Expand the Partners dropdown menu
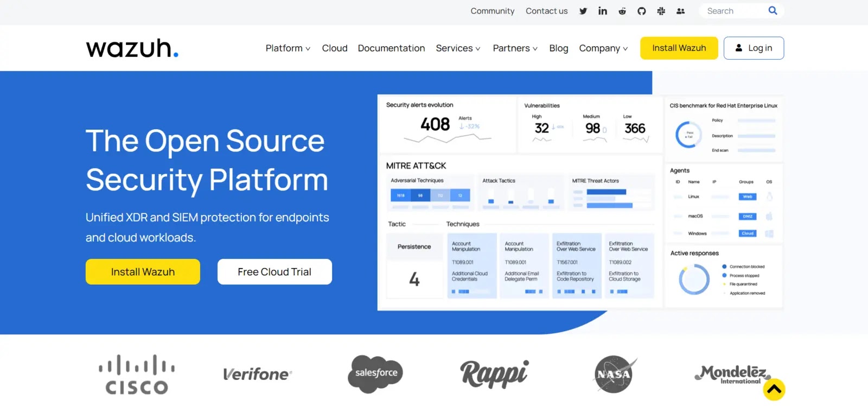The width and height of the screenshot is (868, 406). 515,48
